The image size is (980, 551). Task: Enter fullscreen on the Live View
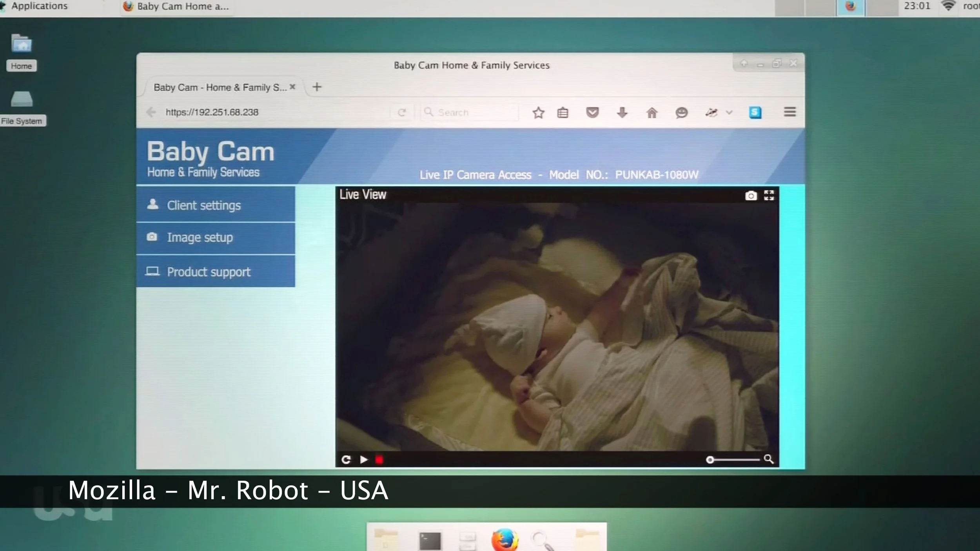(x=769, y=195)
